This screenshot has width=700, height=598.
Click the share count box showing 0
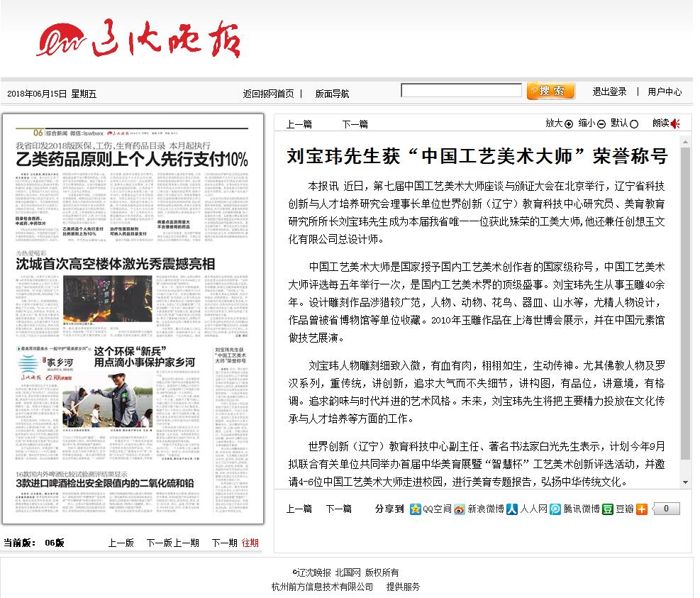coord(666,509)
